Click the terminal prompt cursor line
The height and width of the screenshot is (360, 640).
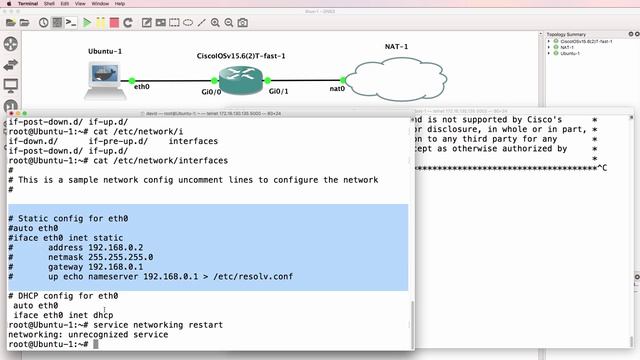click(x=53, y=344)
